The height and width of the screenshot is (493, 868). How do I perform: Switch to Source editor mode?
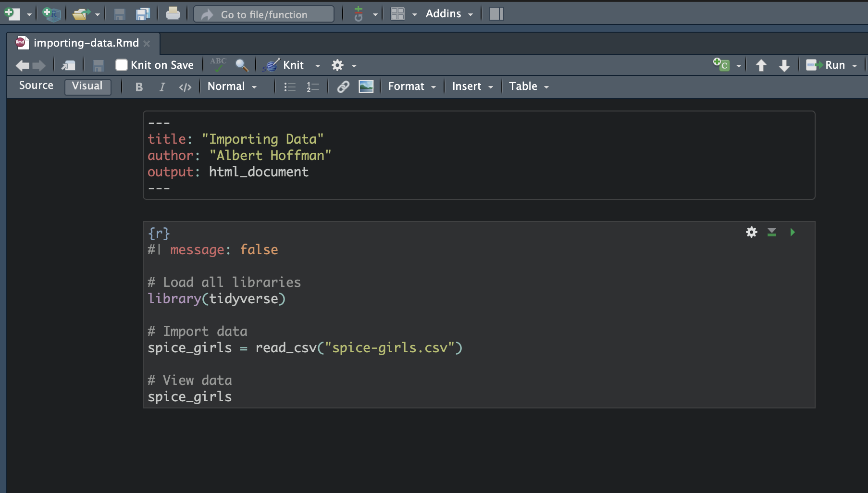click(36, 86)
